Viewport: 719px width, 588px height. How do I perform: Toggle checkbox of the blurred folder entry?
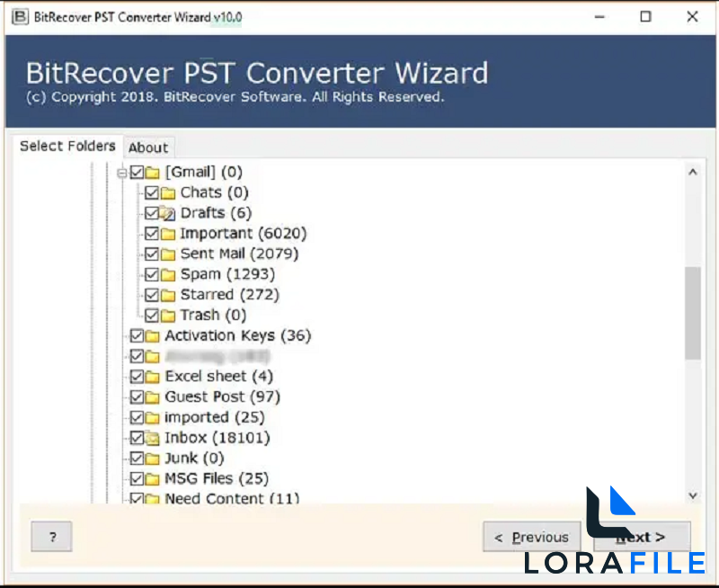[137, 356]
